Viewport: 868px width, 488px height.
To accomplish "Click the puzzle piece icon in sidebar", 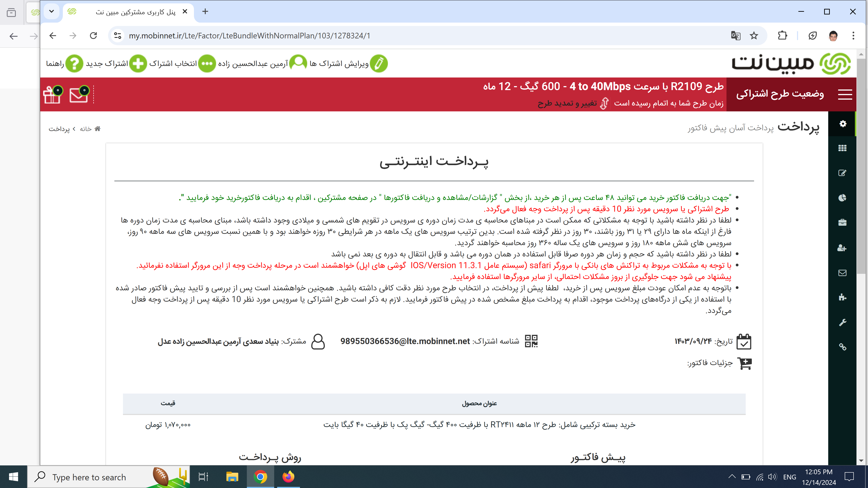I will pos(842,297).
